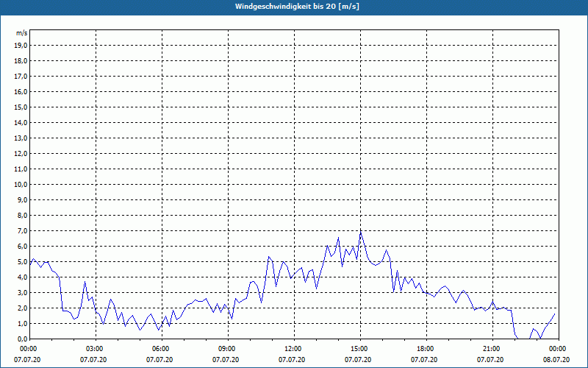
Task: Select the 4,0 y-axis label
Action: [x=23, y=277]
